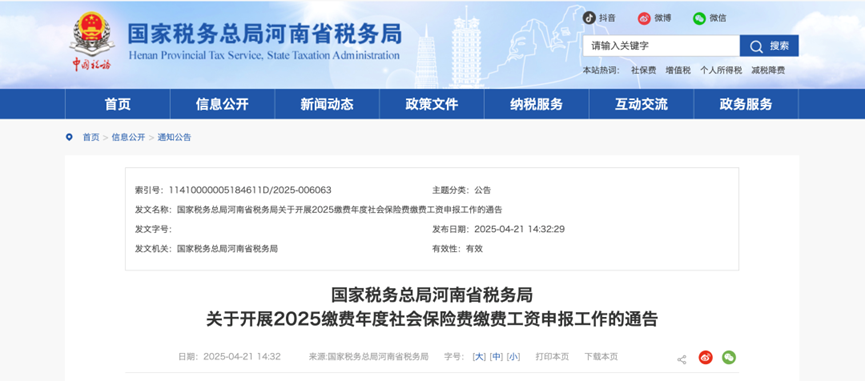This screenshot has width=865, height=381.
Task: Open the 首页 navigation tab
Action: pos(118,104)
